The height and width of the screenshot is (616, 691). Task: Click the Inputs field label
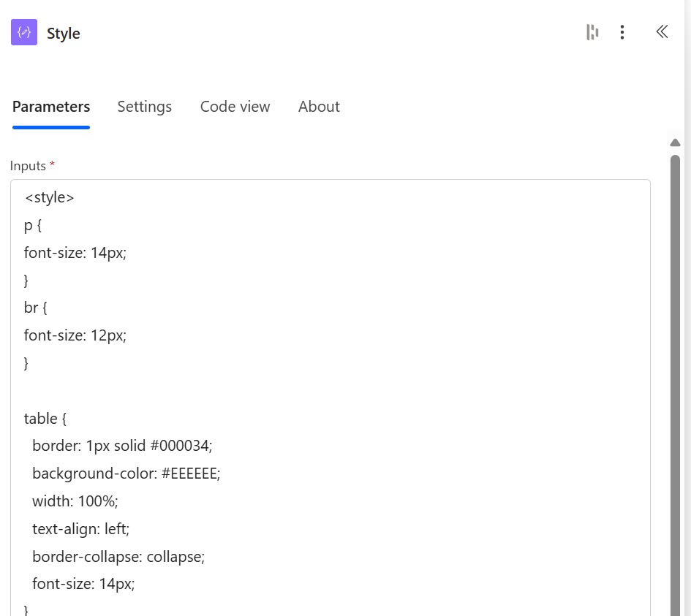28,166
